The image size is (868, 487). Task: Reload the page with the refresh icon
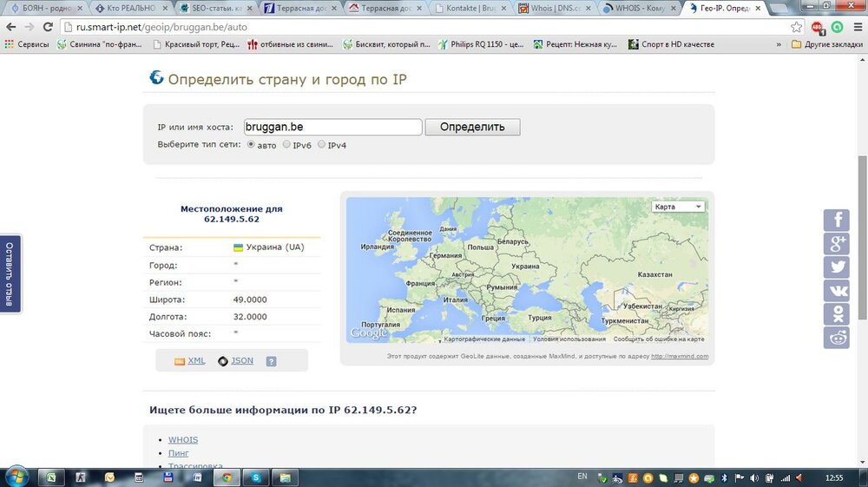tap(48, 27)
